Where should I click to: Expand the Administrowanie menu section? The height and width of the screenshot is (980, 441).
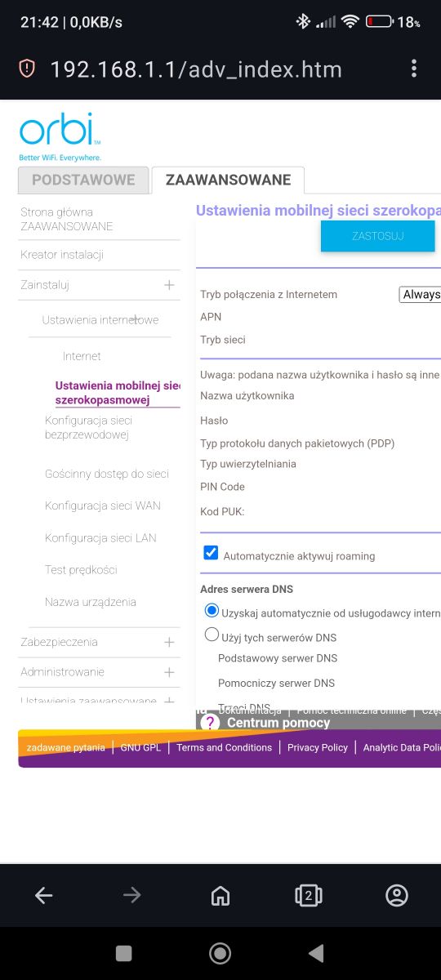(x=169, y=672)
